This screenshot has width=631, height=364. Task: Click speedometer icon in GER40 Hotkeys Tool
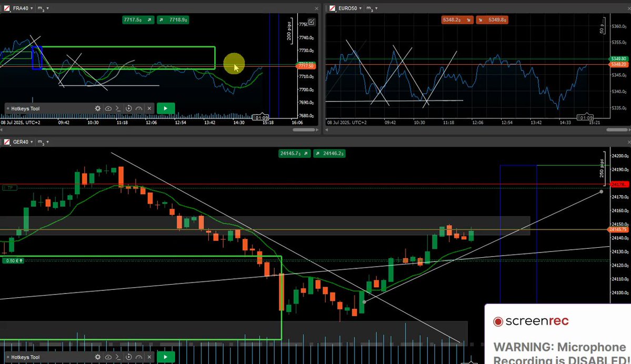(x=139, y=357)
